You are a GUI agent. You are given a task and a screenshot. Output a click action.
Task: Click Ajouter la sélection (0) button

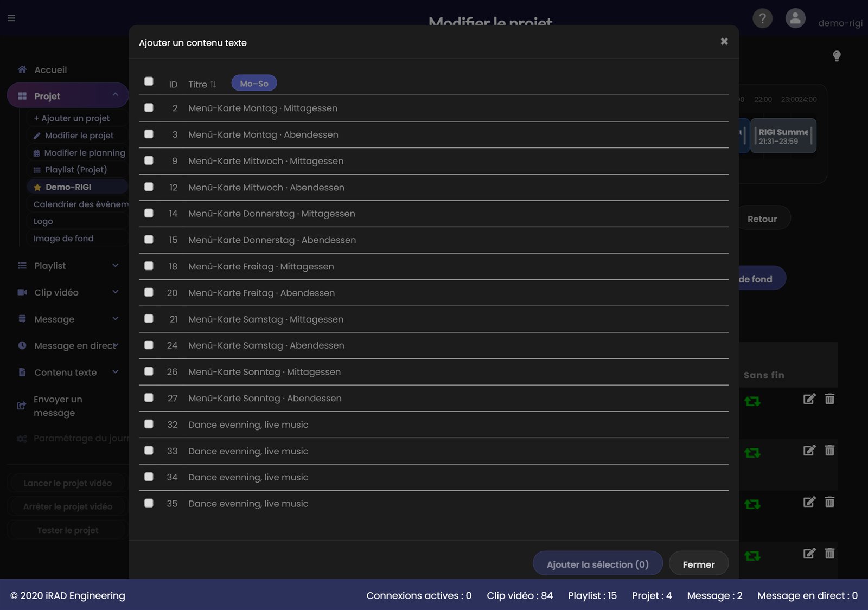pyautogui.click(x=598, y=564)
